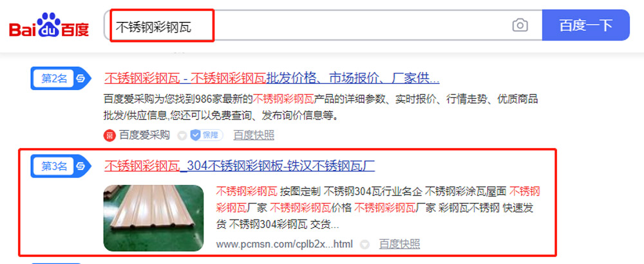Expand dropdown arrow beside pcmsn.com URL
The height and width of the screenshot is (264, 644).
point(365,244)
